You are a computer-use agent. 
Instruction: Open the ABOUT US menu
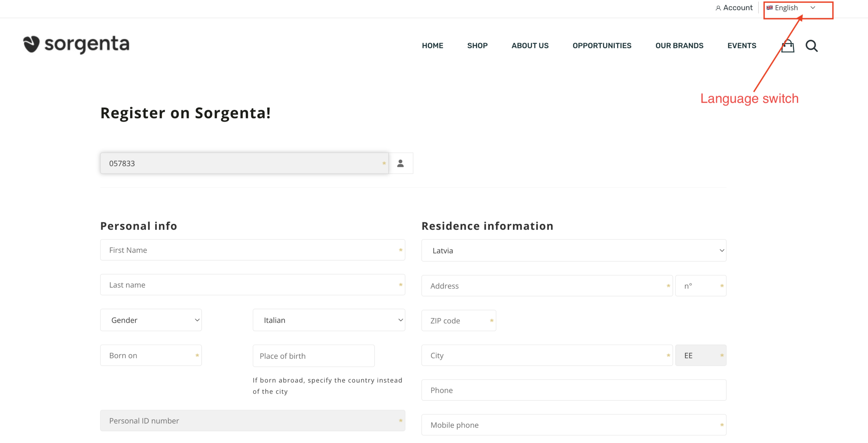[530, 46]
